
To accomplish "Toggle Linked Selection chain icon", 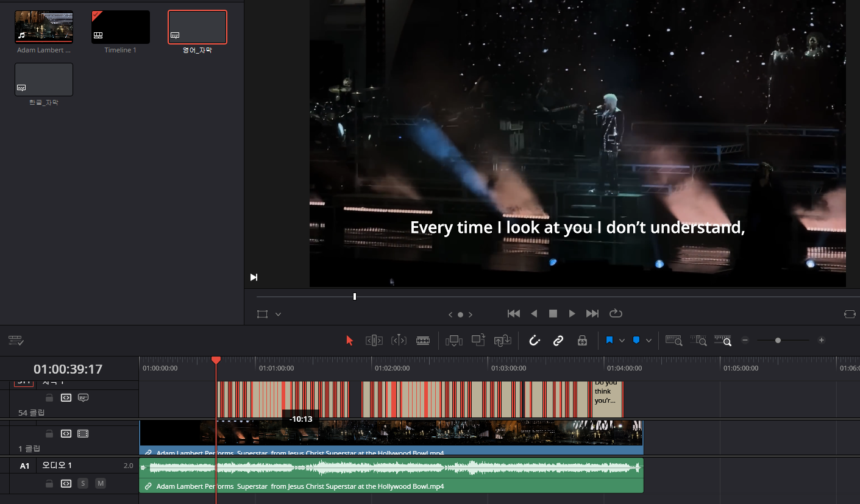I will pos(558,341).
